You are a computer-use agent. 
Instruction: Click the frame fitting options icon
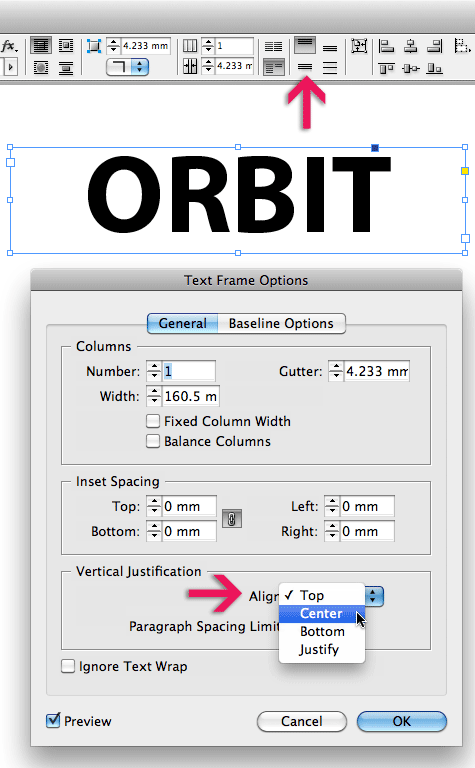click(359, 47)
